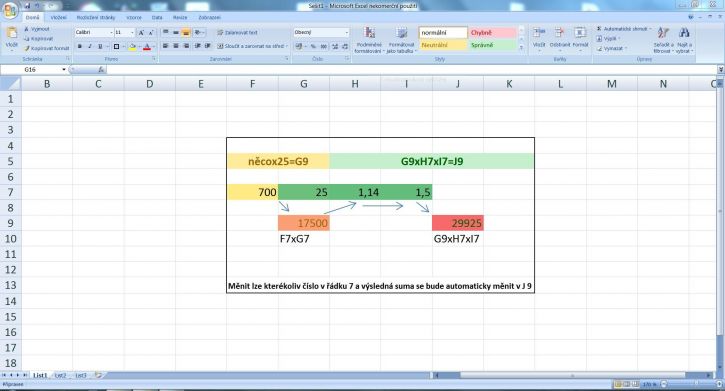Expand the Calibri font name dropdown
The image size is (725, 391).
coord(111,32)
